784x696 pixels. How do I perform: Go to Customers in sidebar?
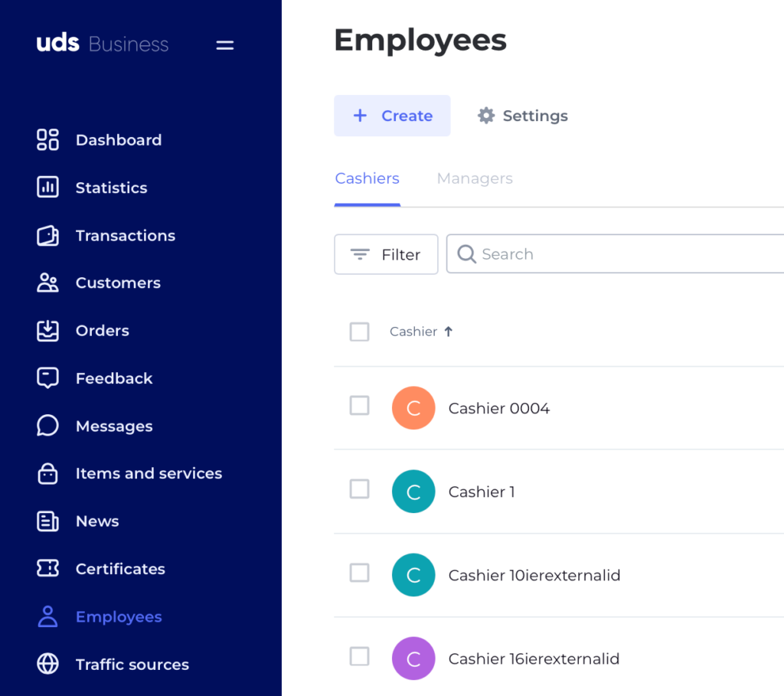point(118,283)
